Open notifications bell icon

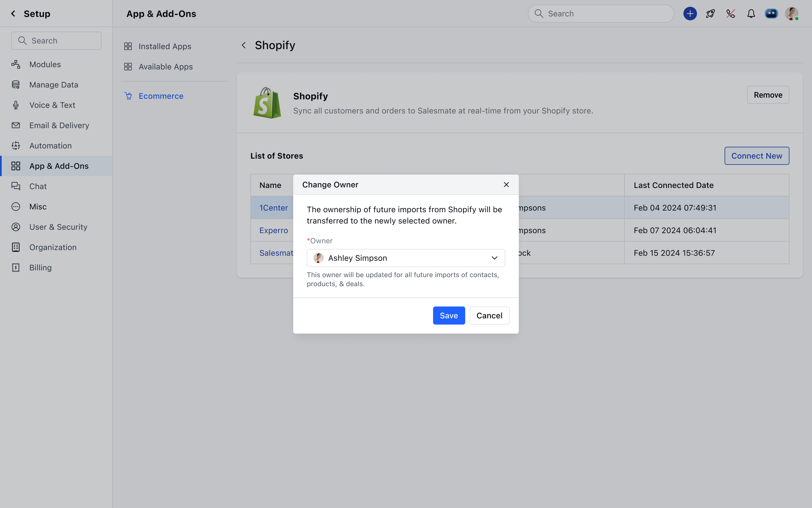[751, 14]
